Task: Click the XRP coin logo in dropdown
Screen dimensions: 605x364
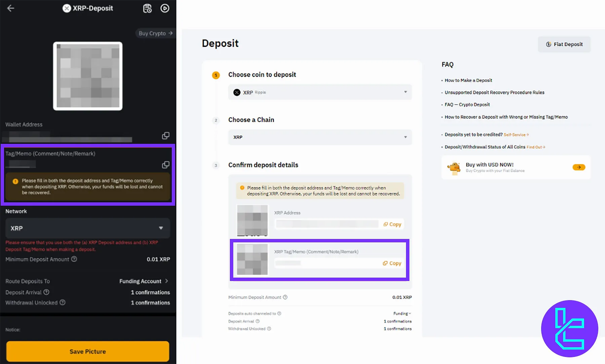Action: (237, 92)
